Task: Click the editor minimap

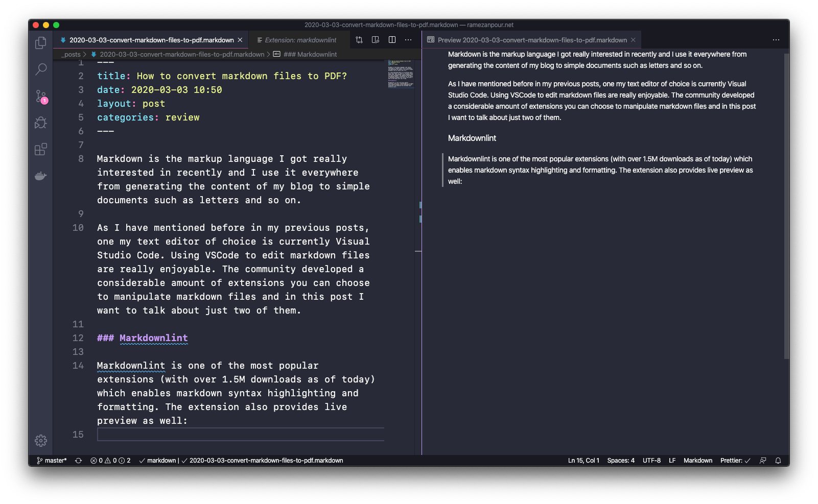Action: [x=401, y=75]
